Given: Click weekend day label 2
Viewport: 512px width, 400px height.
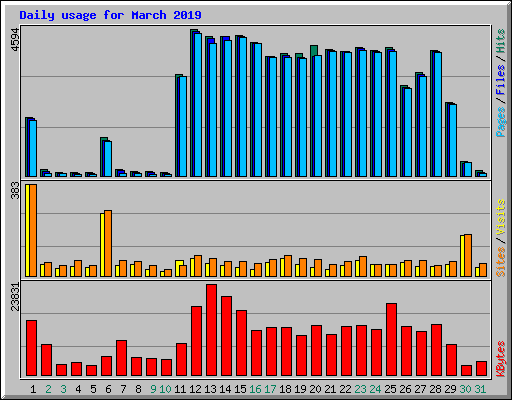Looking at the screenshot, I should coord(48,389).
